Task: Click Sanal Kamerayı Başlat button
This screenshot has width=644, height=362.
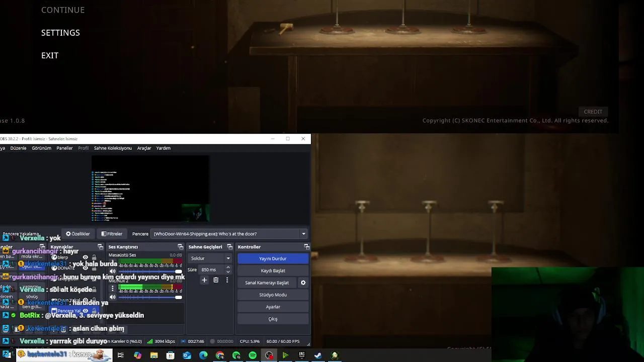Action: pyautogui.click(x=267, y=283)
